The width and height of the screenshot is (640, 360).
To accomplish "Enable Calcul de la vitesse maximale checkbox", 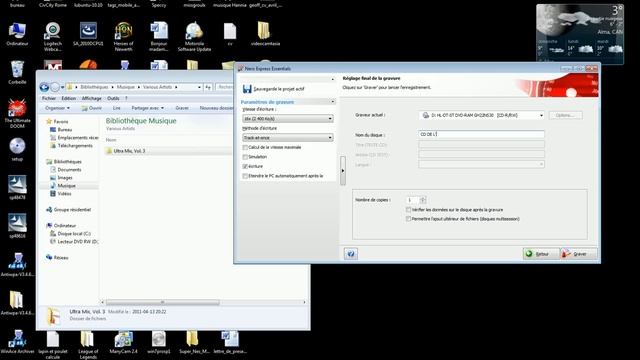I will [x=245, y=147].
